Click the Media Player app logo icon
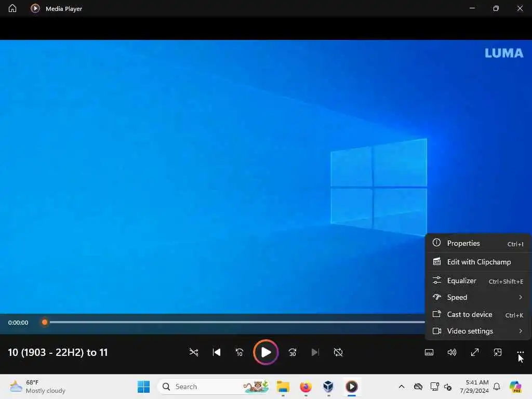Image resolution: width=532 pixels, height=399 pixels. coord(35,8)
